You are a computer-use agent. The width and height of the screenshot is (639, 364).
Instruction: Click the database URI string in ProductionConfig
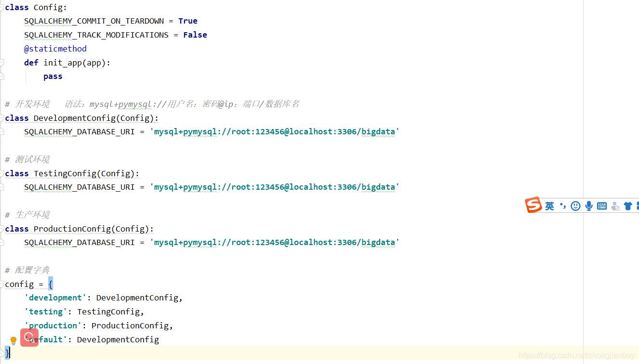(275, 243)
